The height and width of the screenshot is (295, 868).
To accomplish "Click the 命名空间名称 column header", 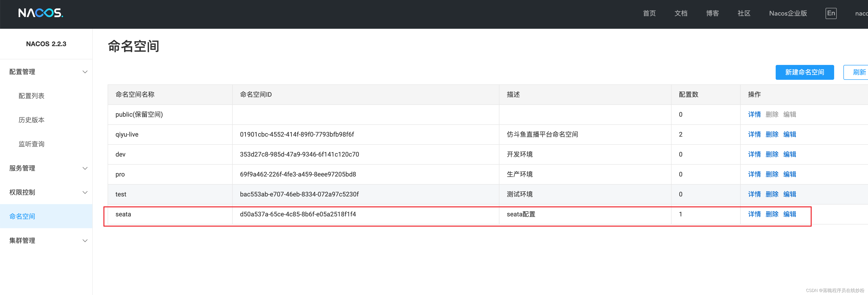I will [x=170, y=95].
